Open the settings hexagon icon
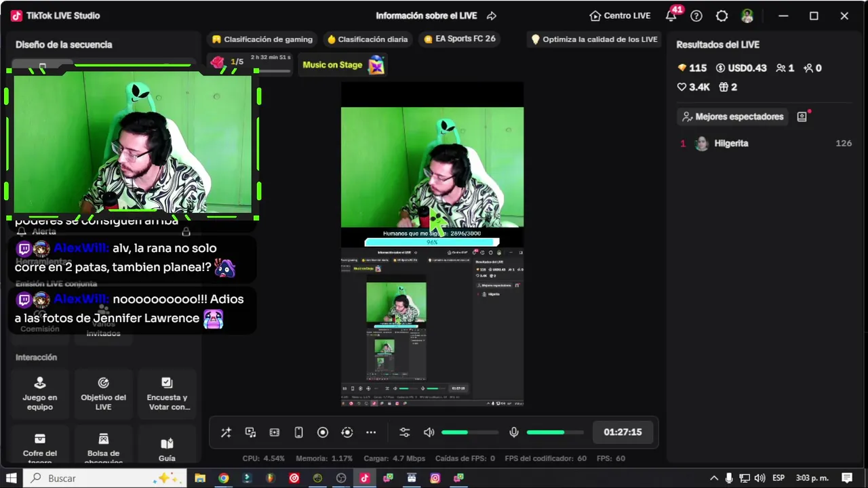 [x=722, y=16]
